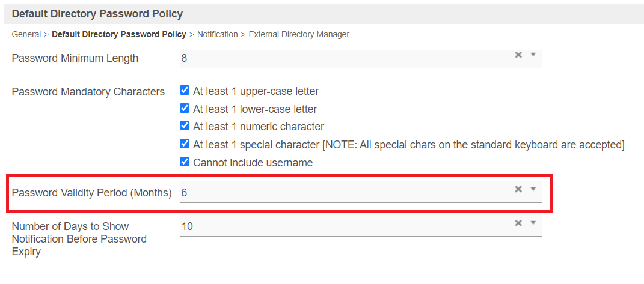Toggle the lower-case letter requirement
This screenshot has width=644, height=284.
point(185,109)
